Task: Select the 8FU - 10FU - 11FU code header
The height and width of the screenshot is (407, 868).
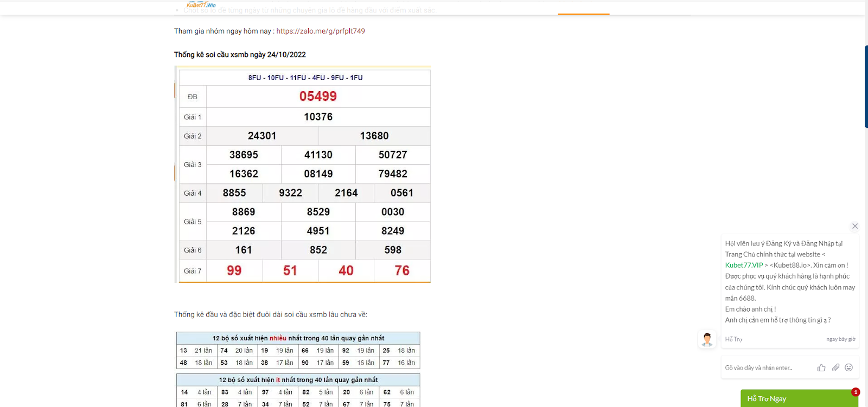Action: coord(305,78)
